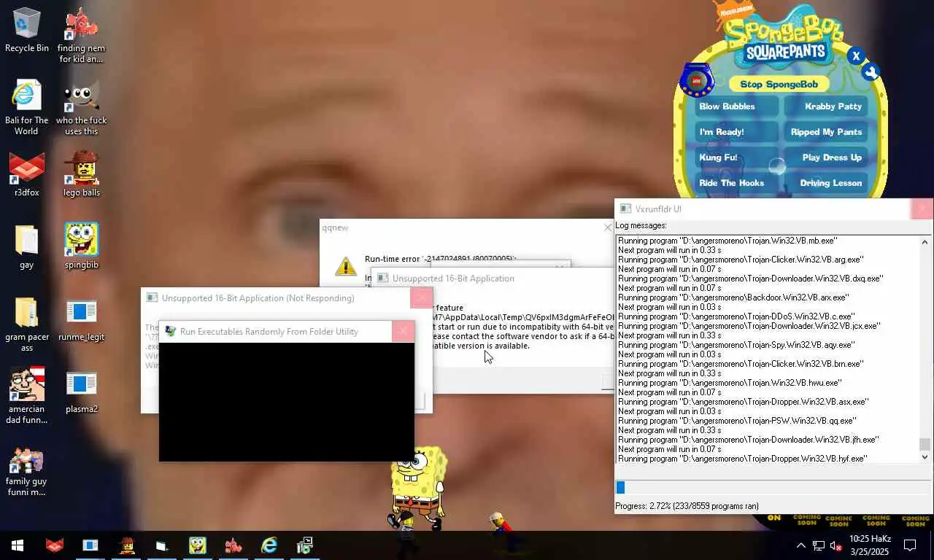
Task: Click log line 'Backdoor.Win32.VB.arx.exe'
Action: pos(733,297)
